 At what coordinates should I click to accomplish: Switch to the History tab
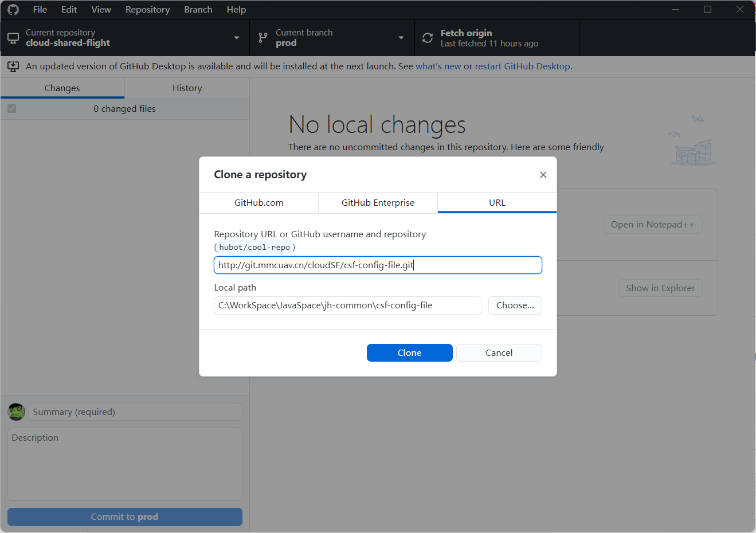click(x=187, y=88)
